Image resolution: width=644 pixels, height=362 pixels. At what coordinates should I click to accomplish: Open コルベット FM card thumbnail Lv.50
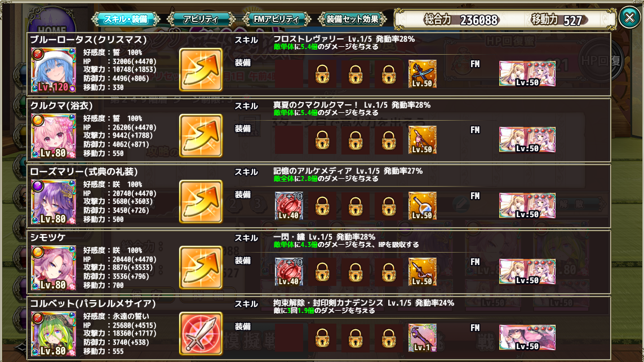click(527, 337)
